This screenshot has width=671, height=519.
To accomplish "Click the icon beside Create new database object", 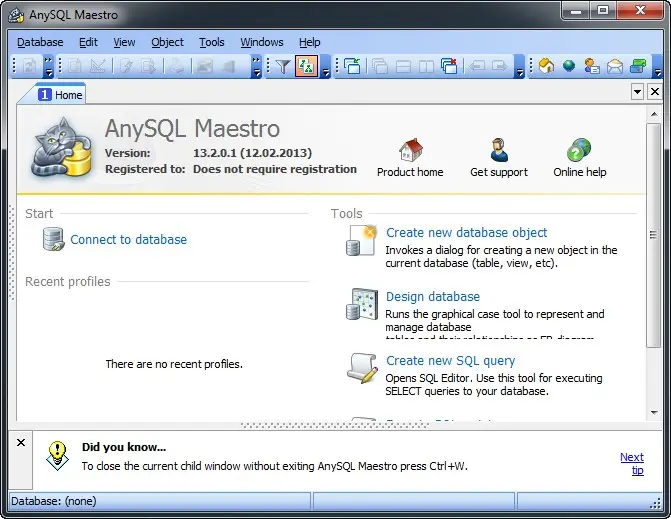I will [x=362, y=240].
